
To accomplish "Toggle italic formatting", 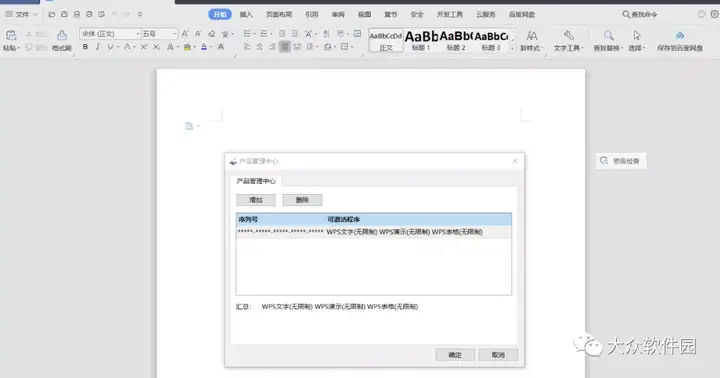I will [97, 47].
